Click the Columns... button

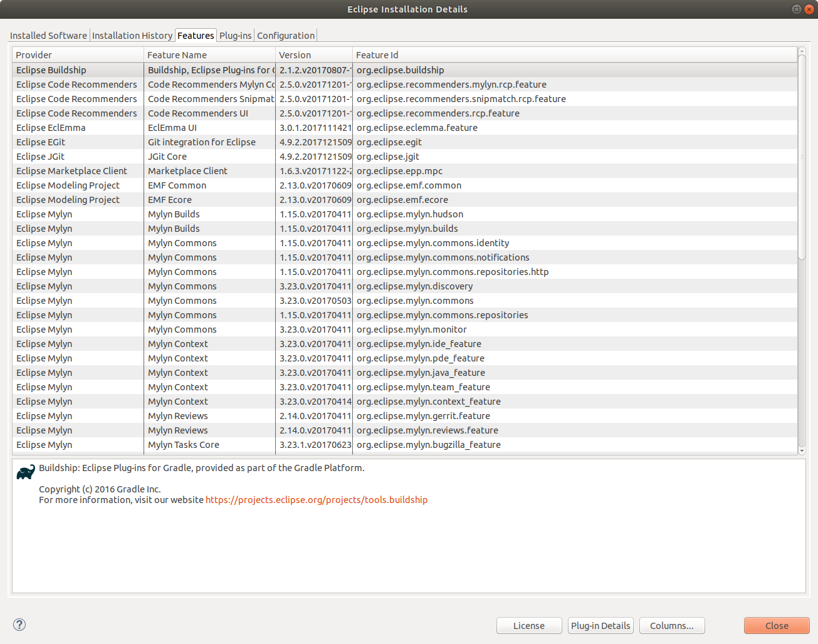tap(672, 626)
